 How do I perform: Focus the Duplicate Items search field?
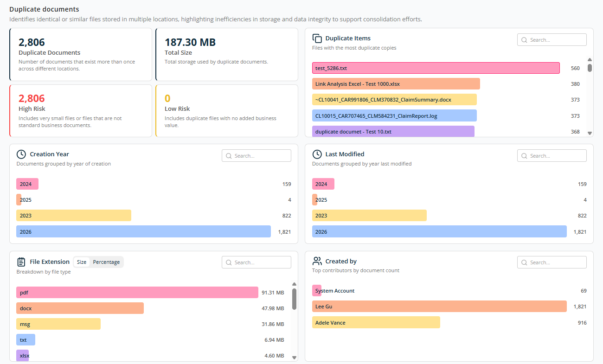pos(552,40)
